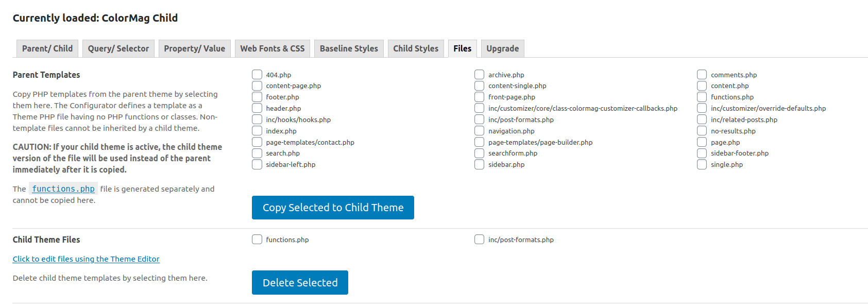
Task: Open the Query/Selector tab
Action: tap(118, 48)
